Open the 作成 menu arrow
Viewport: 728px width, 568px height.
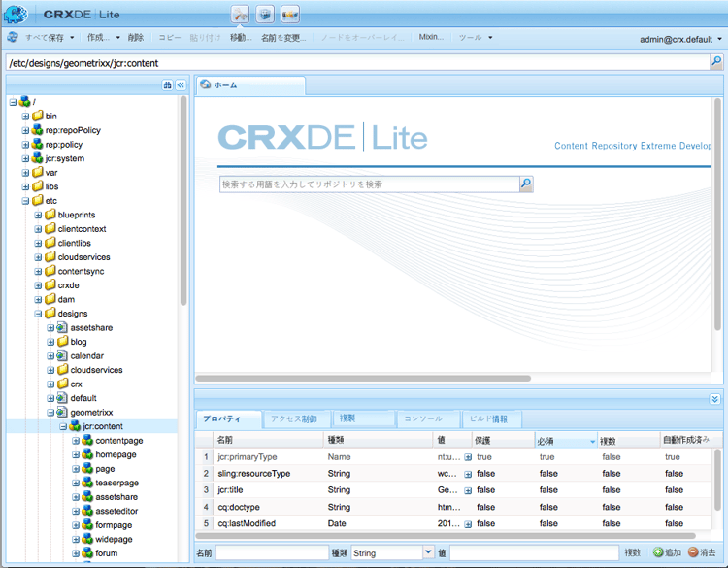pos(117,38)
